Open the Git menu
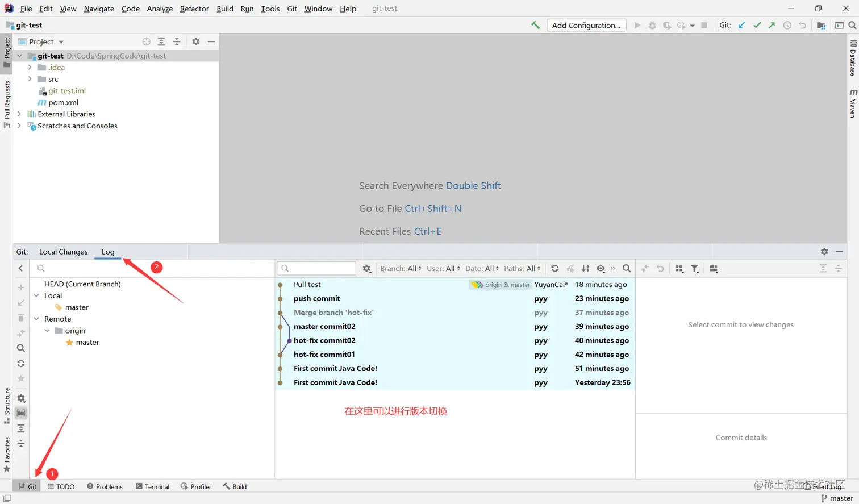The image size is (859, 504). tap(292, 9)
